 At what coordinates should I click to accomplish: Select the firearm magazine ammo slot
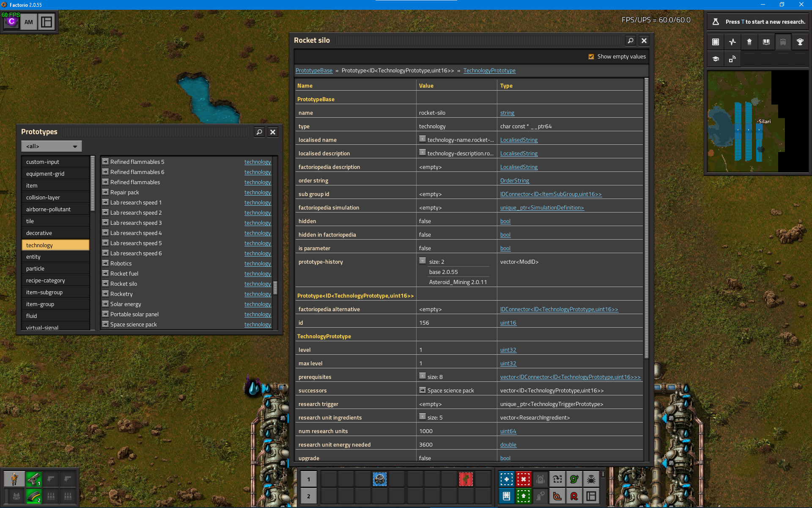point(34,496)
